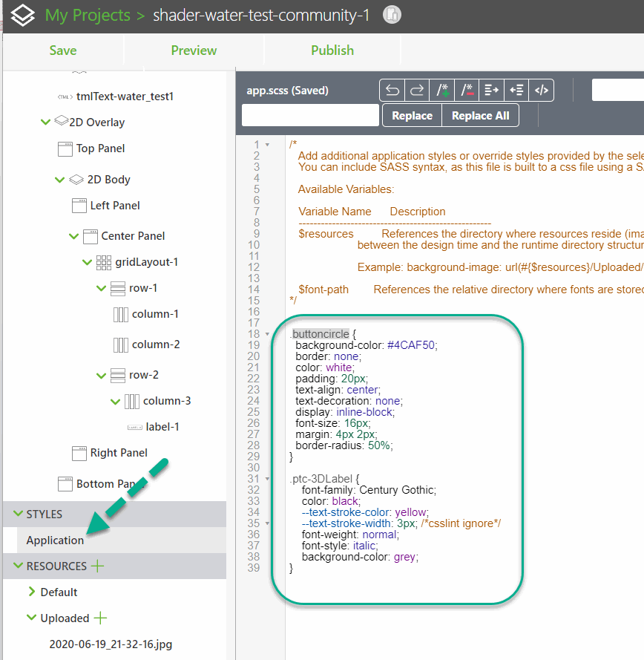Outdent the selected code lines
This screenshot has width=644, height=660.
pyautogui.click(x=516, y=91)
